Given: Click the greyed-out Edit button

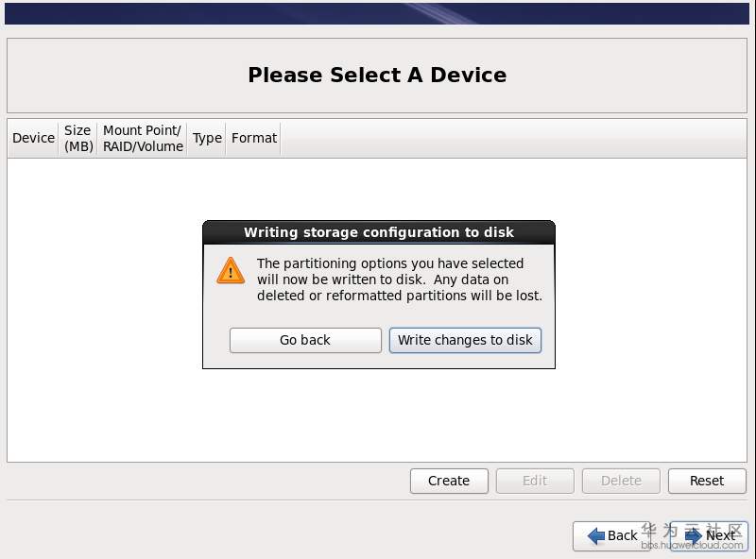Looking at the screenshot, I should [535, 481].
